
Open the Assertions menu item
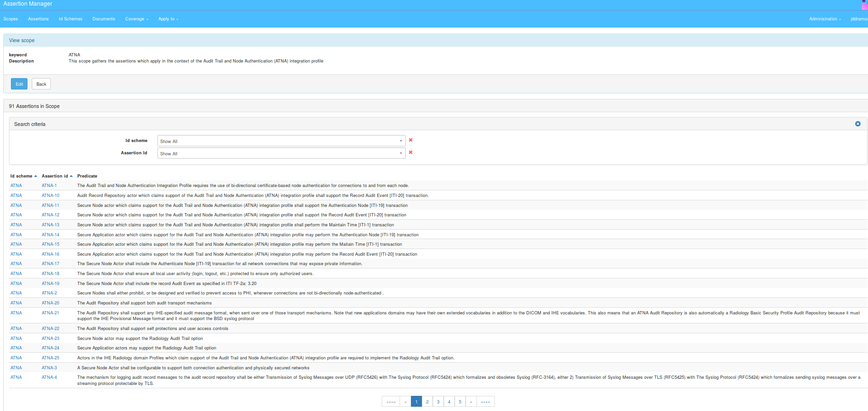pos(38,19)
